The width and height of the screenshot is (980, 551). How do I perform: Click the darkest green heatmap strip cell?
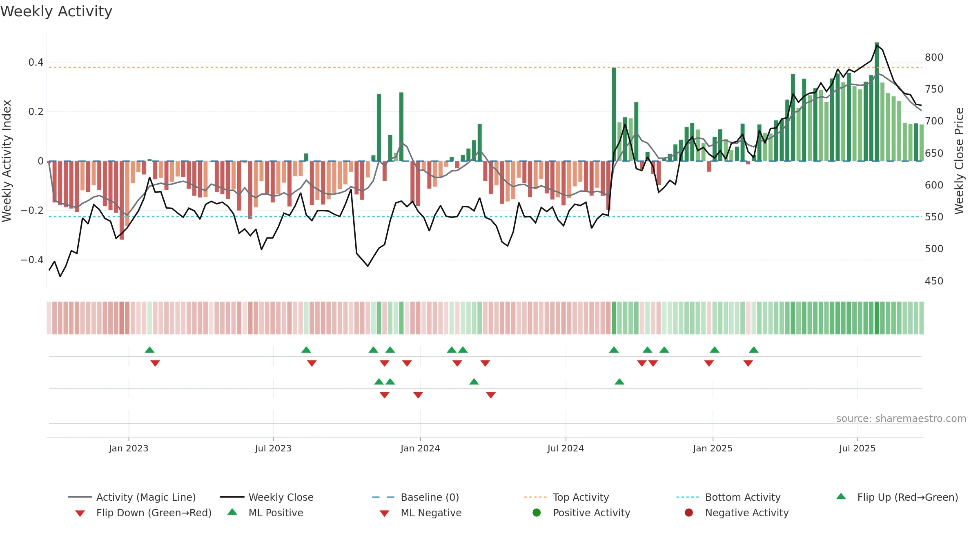point(877,318)
